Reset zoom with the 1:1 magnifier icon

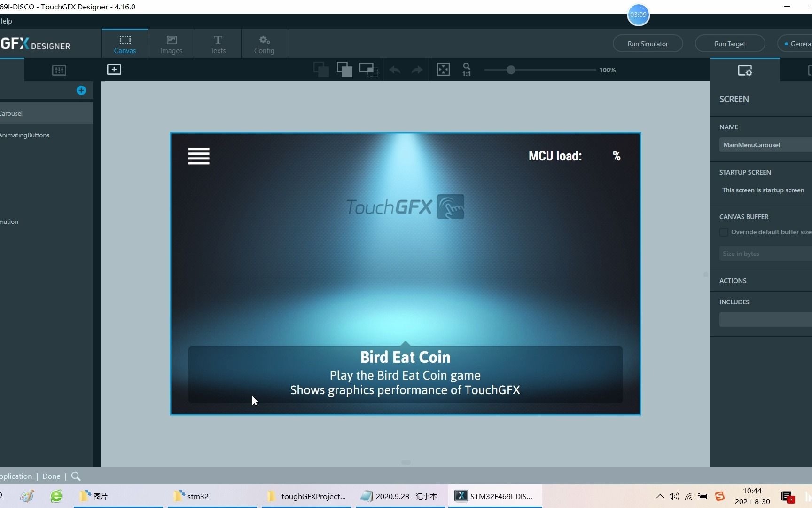466,70
